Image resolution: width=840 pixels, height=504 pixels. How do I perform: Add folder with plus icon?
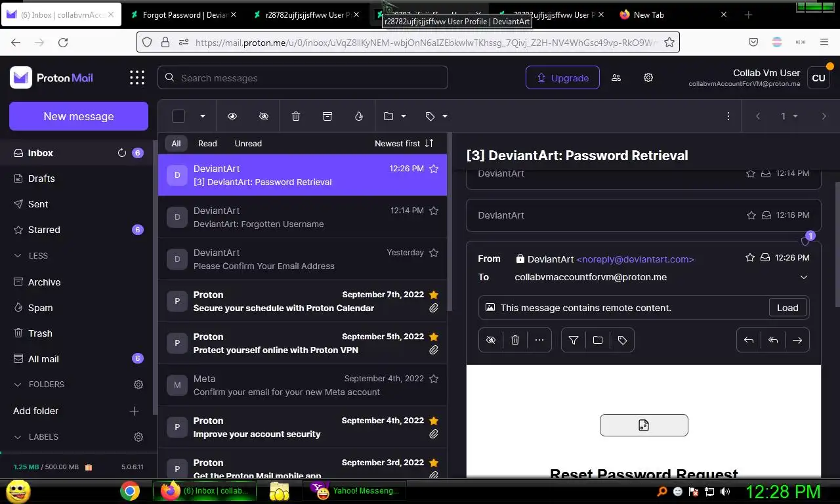click(135, 411)
